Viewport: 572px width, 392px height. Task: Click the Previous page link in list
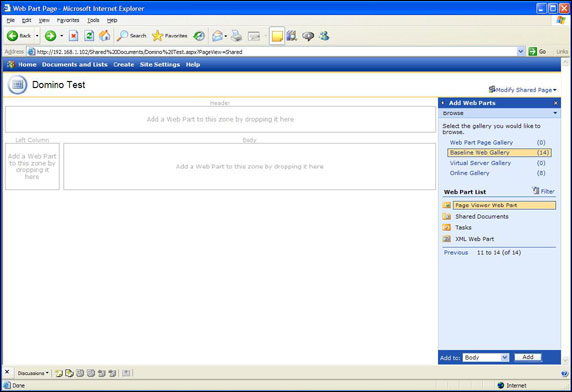pyautogui.click(x=456, y=253)
